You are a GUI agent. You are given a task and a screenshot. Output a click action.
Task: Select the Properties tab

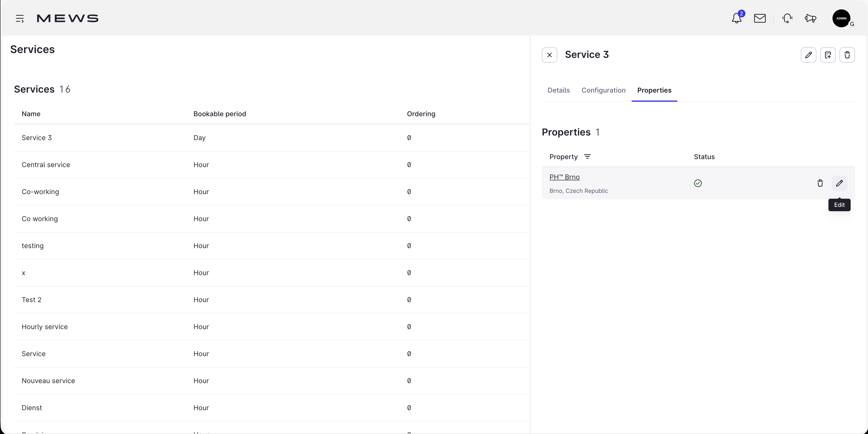point(654,90)
